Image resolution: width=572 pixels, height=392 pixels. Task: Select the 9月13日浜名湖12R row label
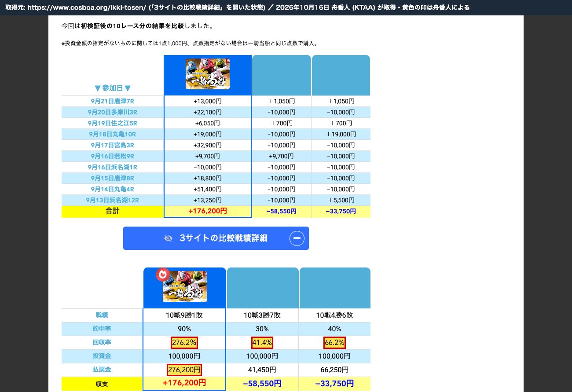[x=113, y=200]
